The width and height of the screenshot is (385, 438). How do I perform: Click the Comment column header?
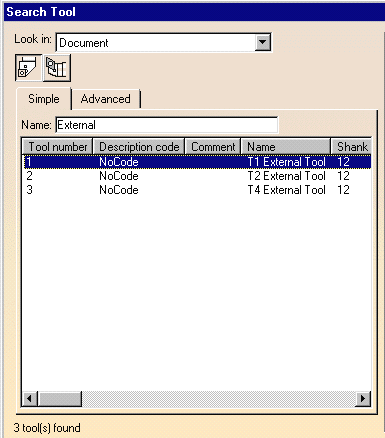pos(213,147)
